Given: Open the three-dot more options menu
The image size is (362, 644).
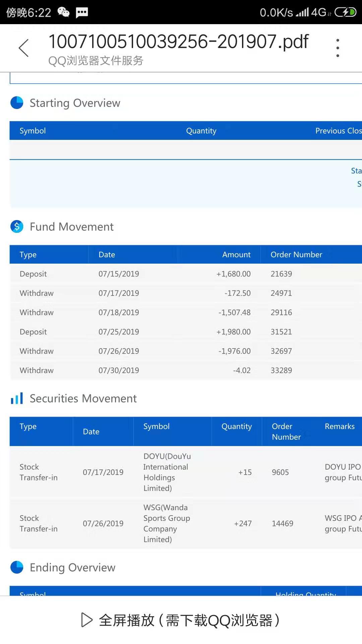Looking at the screenshot, I should pyautogui.click(x=338, y=48).
